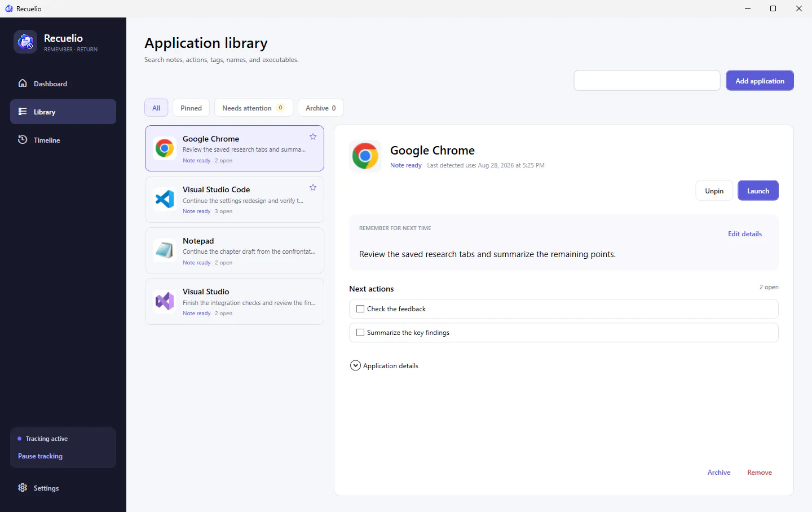The height and width of the screenshot is (512, 812).
Task: Open the Dashboard page
Action: [x=63, y=83]
